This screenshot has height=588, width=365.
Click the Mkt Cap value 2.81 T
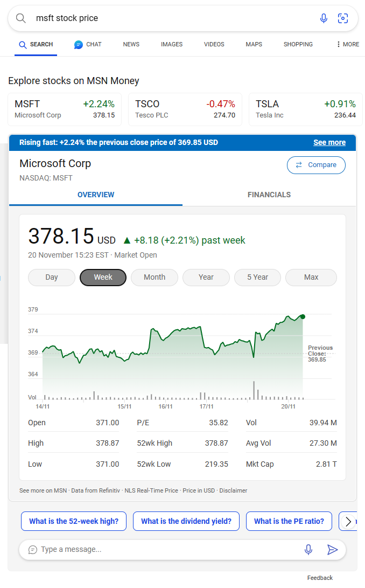(x=326, y=464)
